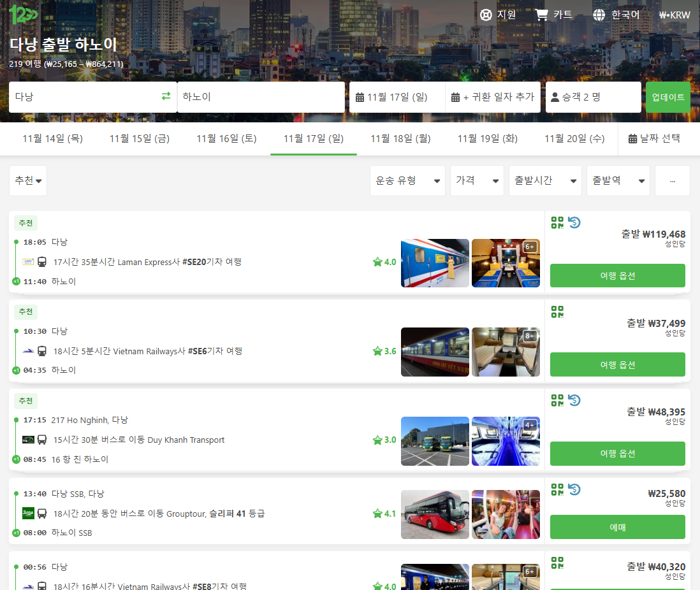This screenshot has width=700, height=590.
Task: Open the 지원 support icon
Action: [486, 15]
